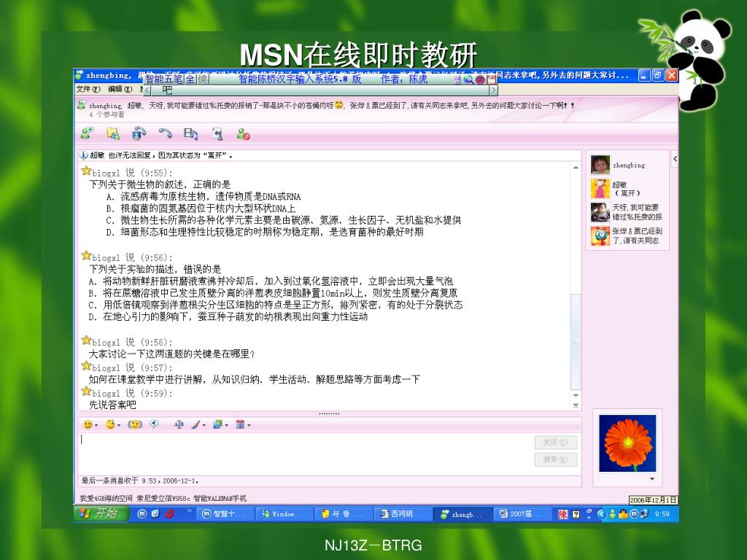The width and height of the screenshot is (747, 560).
Task: Click the language bar help question icon
Action: coord(576,514)
